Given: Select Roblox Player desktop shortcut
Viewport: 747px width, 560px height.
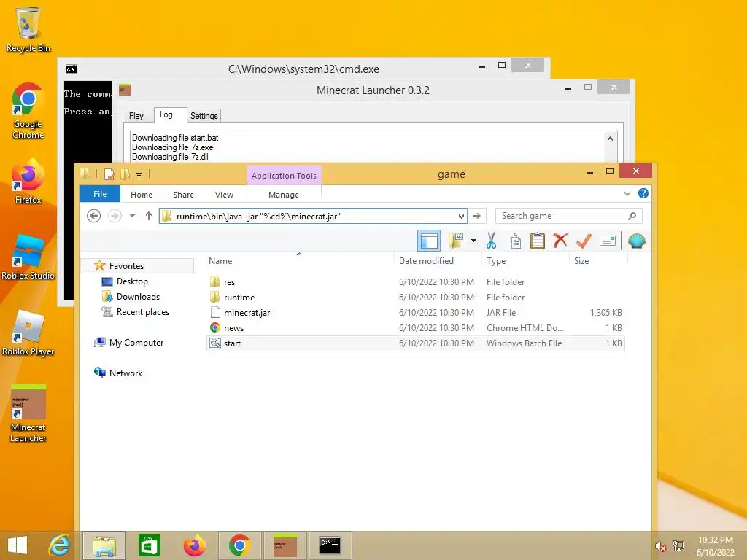Looking at the screenshot, I should 28,333.
